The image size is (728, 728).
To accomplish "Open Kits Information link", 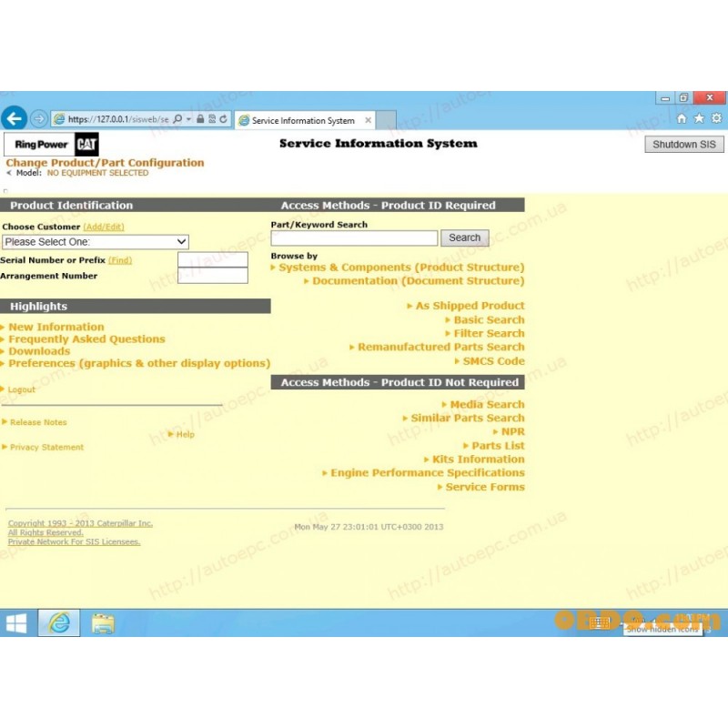I will (479, 460).
